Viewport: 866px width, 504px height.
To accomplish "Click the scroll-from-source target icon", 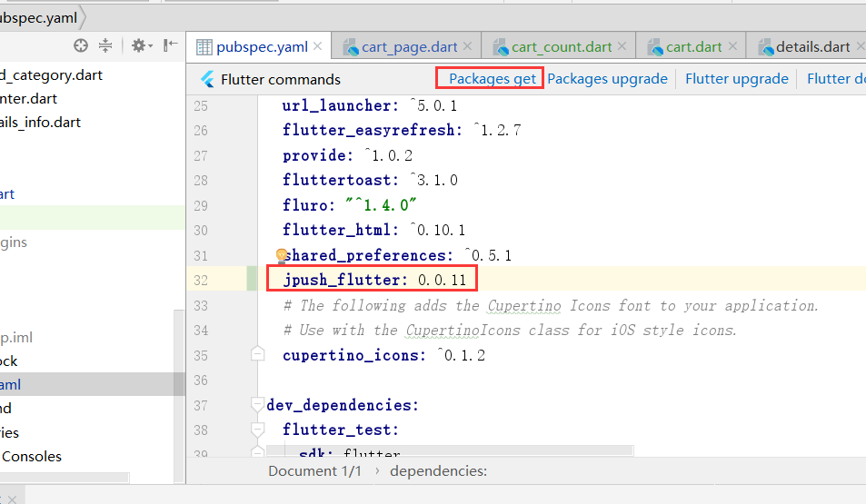I will click(x=81, y=45).
